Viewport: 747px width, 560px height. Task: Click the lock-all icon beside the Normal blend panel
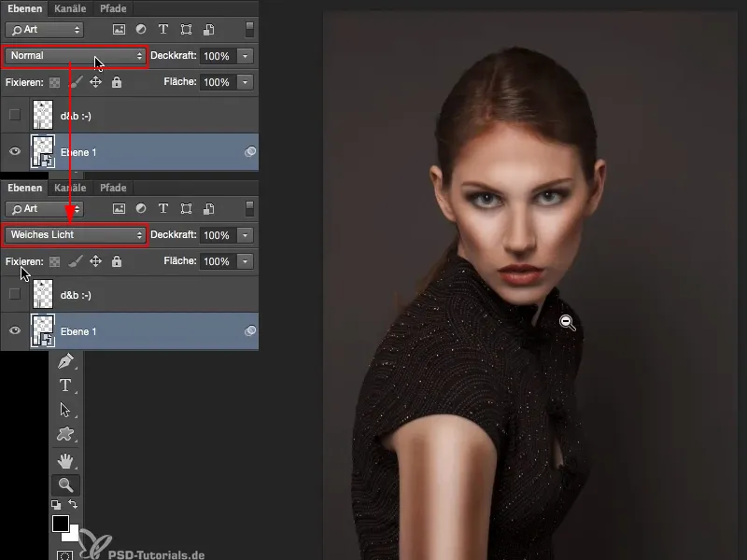tap(117, 82)
